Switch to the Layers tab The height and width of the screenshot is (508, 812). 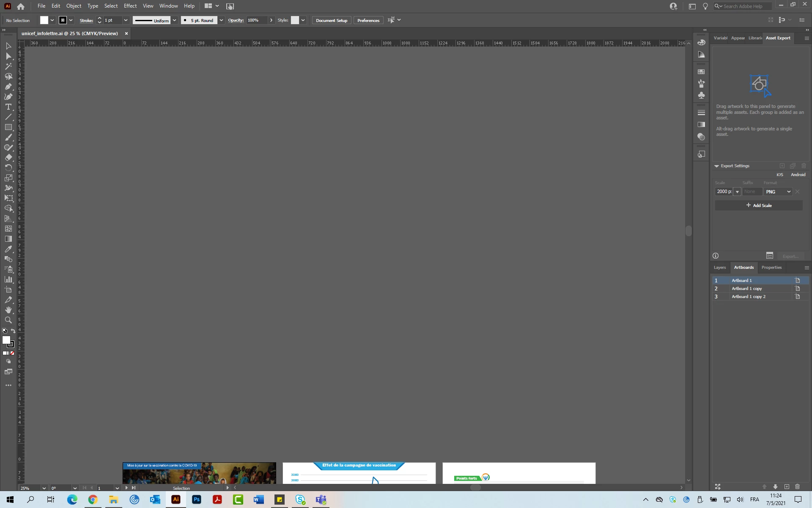(x=719, y=268)
